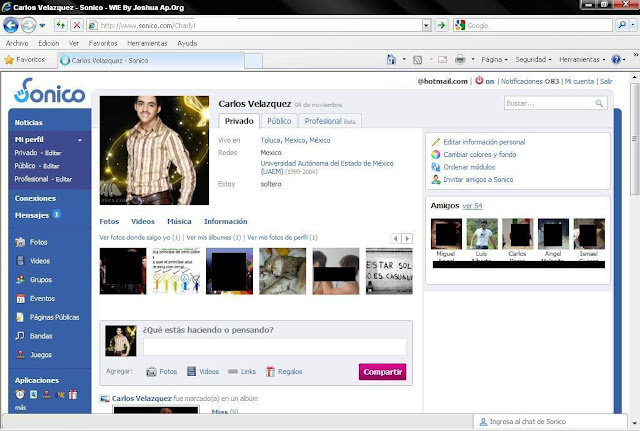Open the recent pages dropdown arrow
The image size is (640, 431).
click(42, 26)
